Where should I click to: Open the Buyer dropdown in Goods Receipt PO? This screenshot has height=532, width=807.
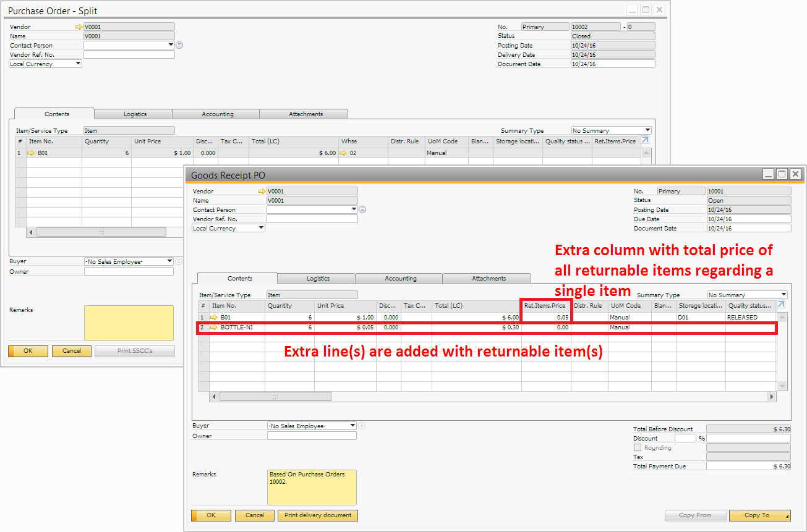[352, 426]
